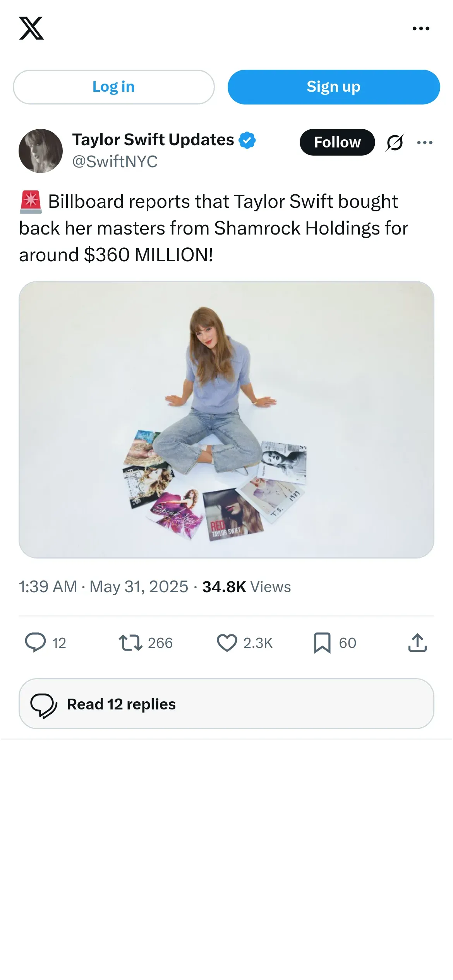Viewport: 453px width, 980px height.
Task: Visit the @SwiftNYC handle link
Action: click(115, 161)
